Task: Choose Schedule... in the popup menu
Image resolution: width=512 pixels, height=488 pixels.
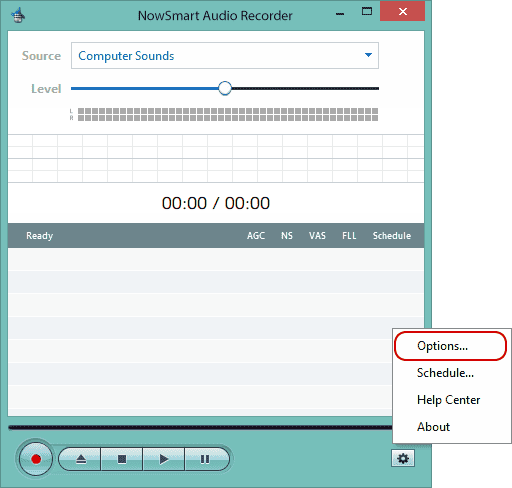Action: click(x=445, y=373)
